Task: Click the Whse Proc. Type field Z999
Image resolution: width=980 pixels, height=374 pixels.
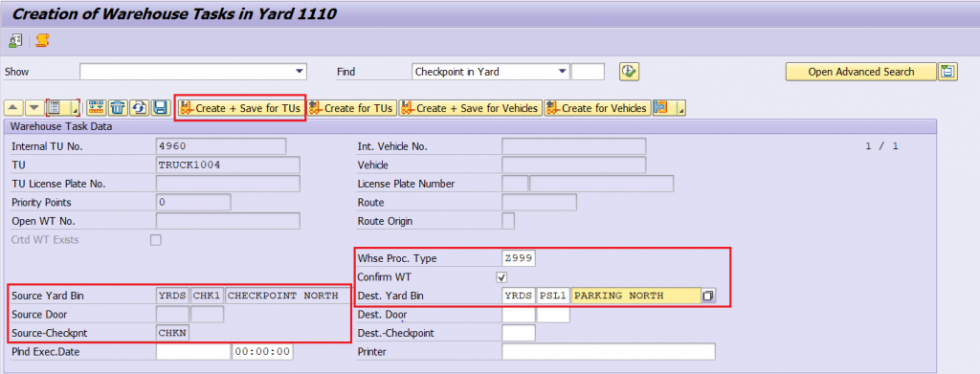Action: tap(519, 258)
